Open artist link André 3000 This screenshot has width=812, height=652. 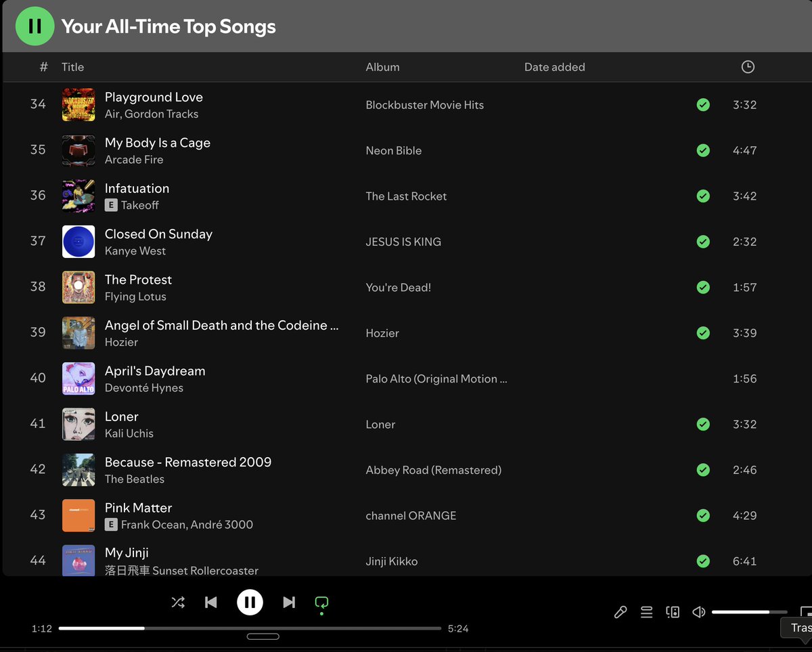coord(221,525)
